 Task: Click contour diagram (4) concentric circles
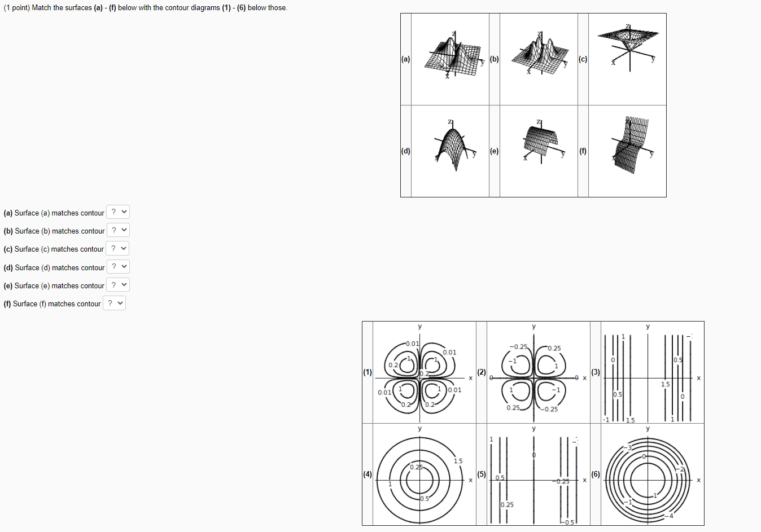tap(425, 474)
